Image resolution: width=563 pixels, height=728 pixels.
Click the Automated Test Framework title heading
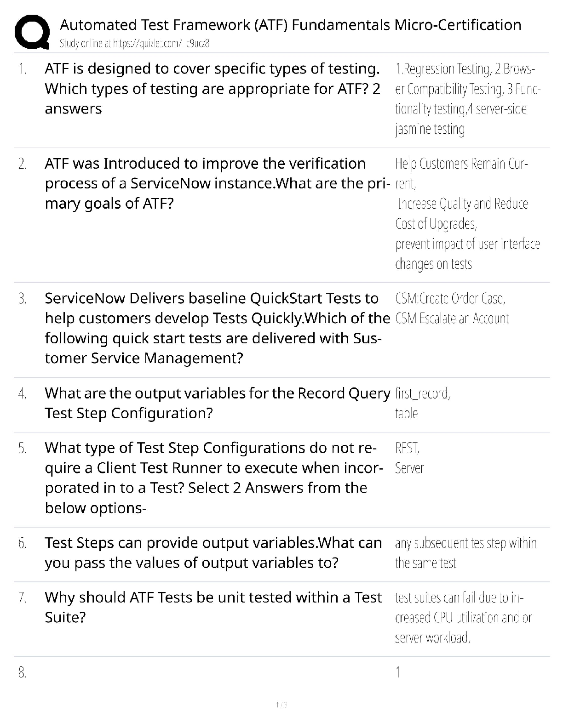(x=290, y=25)
